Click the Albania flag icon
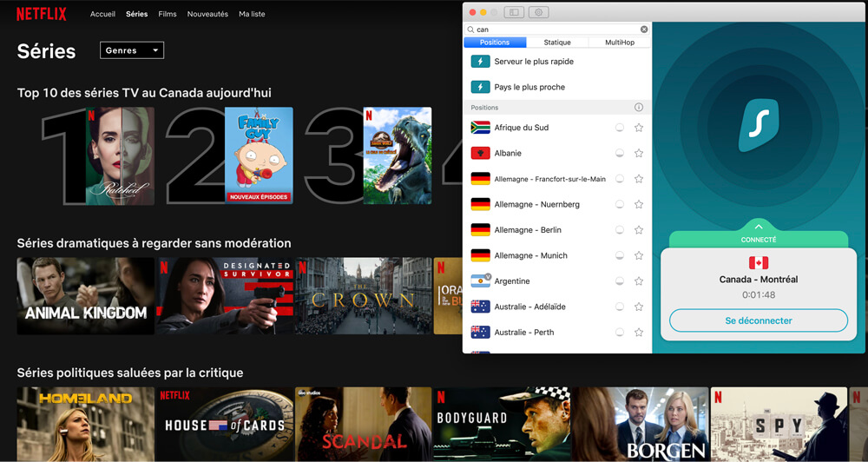868x462 pixels. coord(480,153)
